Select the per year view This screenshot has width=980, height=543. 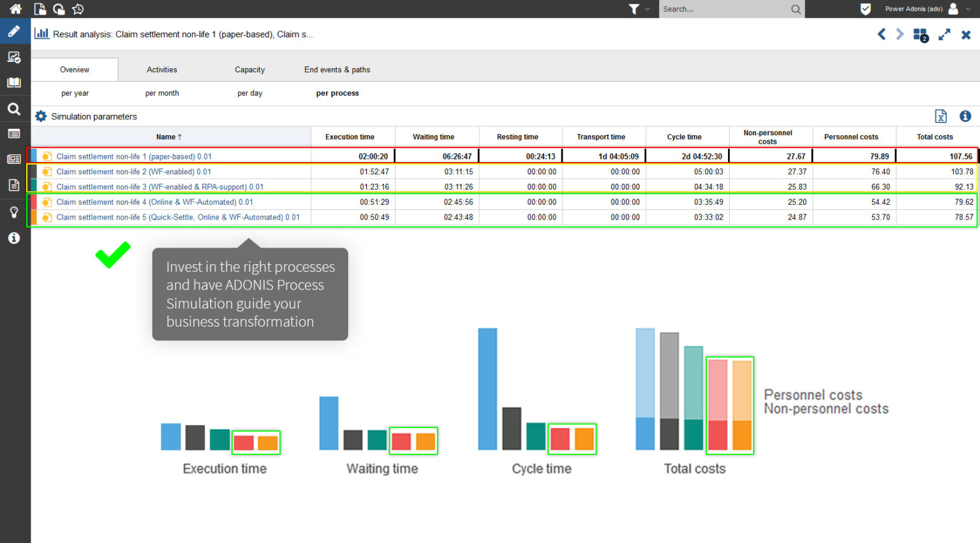click(75, 93)
